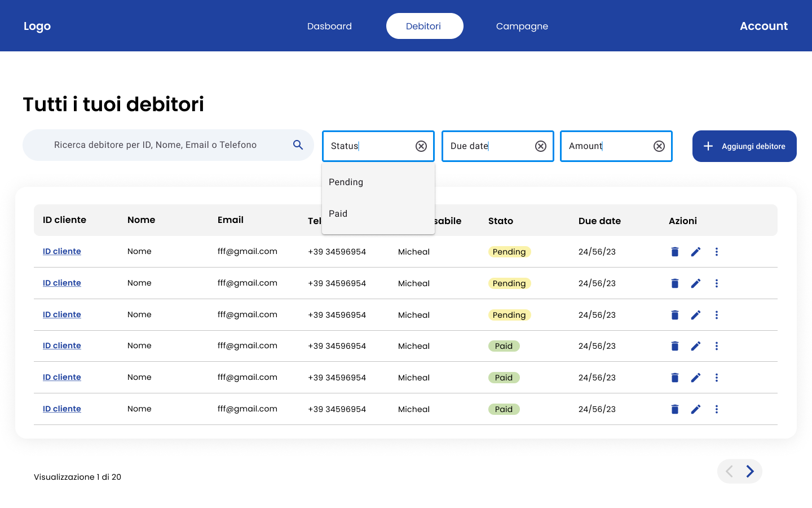This screenshot has width=812, height=508.
Task: Select the Debitori tab
Action: [425, 26]
